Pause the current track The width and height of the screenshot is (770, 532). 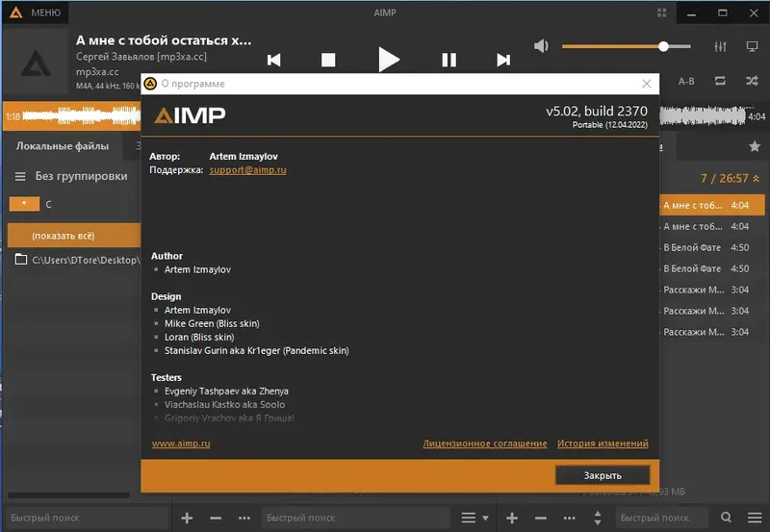449,60
